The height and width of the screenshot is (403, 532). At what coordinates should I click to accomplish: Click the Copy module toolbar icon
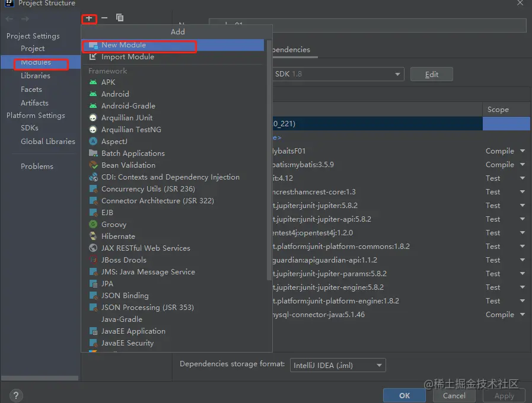(120, 18)
